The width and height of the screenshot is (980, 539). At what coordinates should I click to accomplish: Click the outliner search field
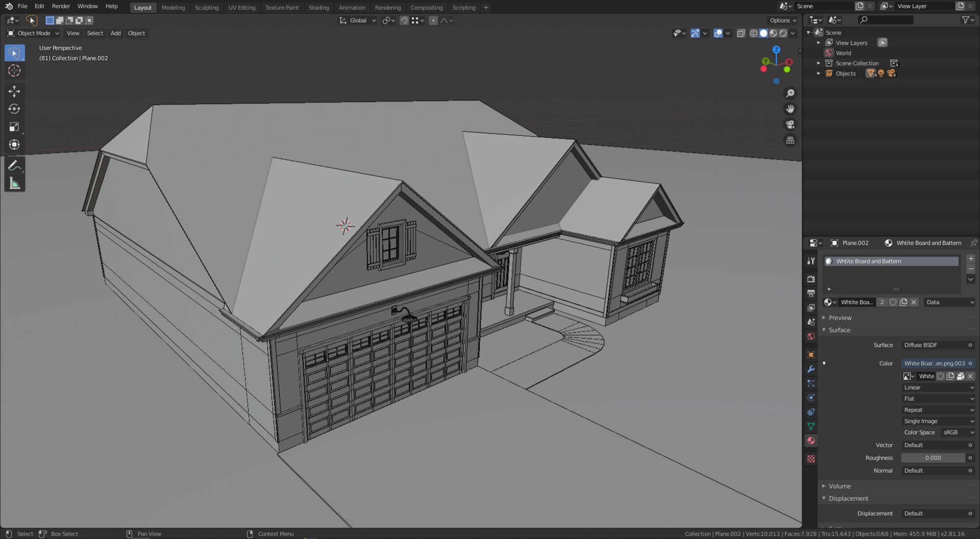coord(886,20)
